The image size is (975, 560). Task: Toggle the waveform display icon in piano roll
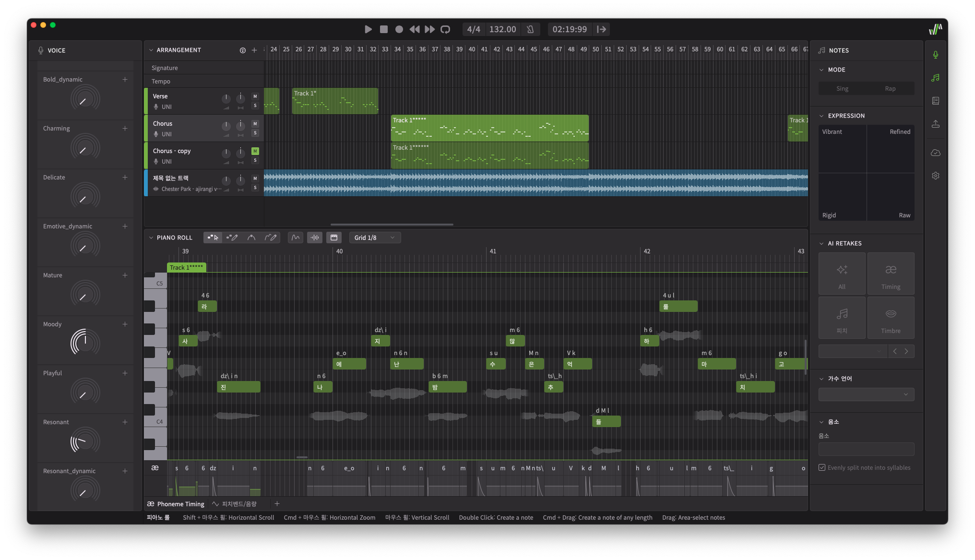(315, 238)
